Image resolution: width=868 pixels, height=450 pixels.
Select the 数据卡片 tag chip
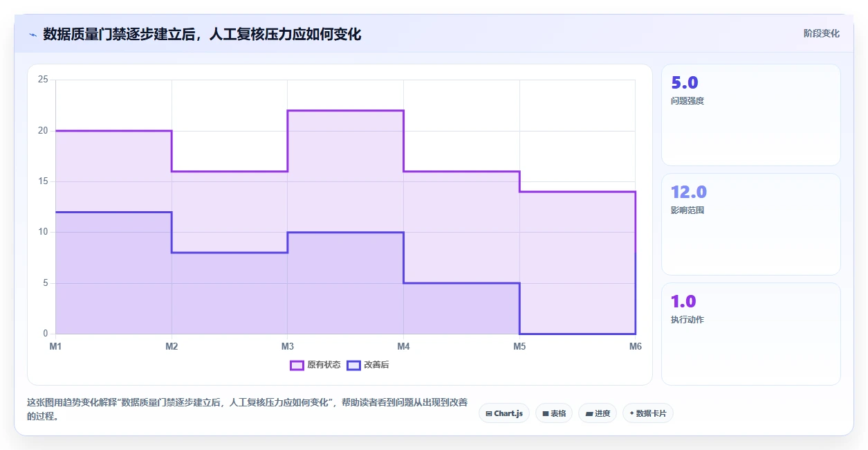tap(648, 413)
